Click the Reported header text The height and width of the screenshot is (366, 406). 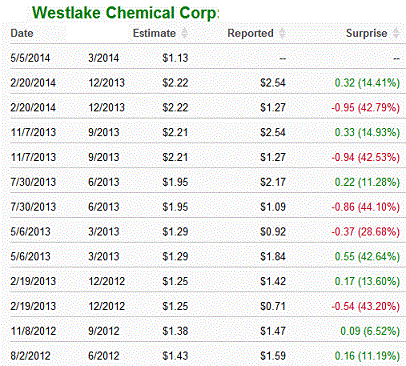250,33
